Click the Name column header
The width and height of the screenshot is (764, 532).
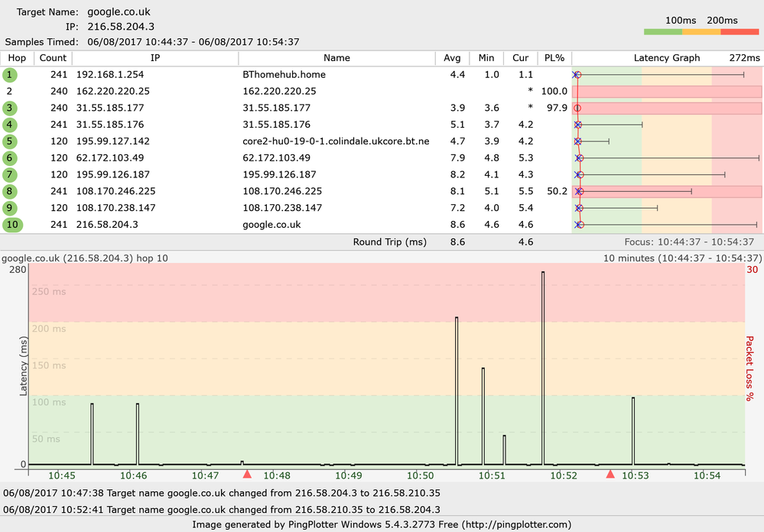[x=336, y=58]
